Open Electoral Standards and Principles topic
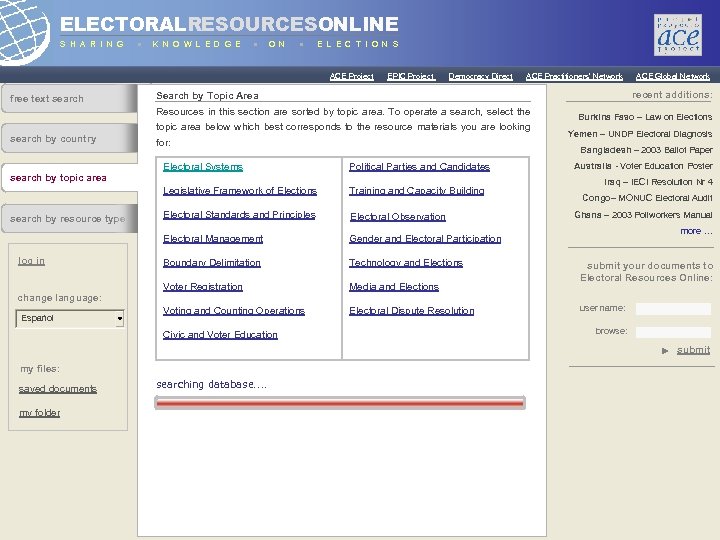Screen dimensions: 720x540 point(239,214)
